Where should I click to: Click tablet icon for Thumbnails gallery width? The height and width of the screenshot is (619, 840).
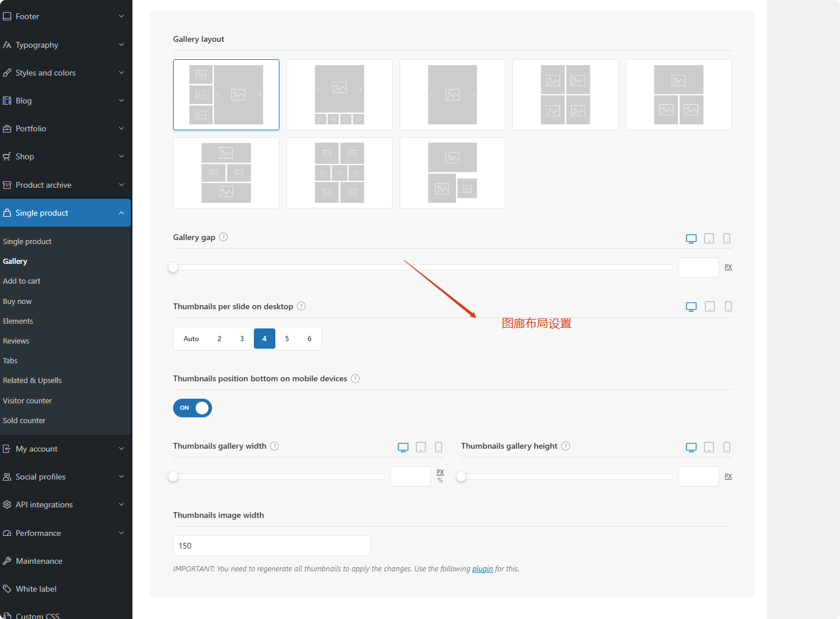click(x=421, y=448)
